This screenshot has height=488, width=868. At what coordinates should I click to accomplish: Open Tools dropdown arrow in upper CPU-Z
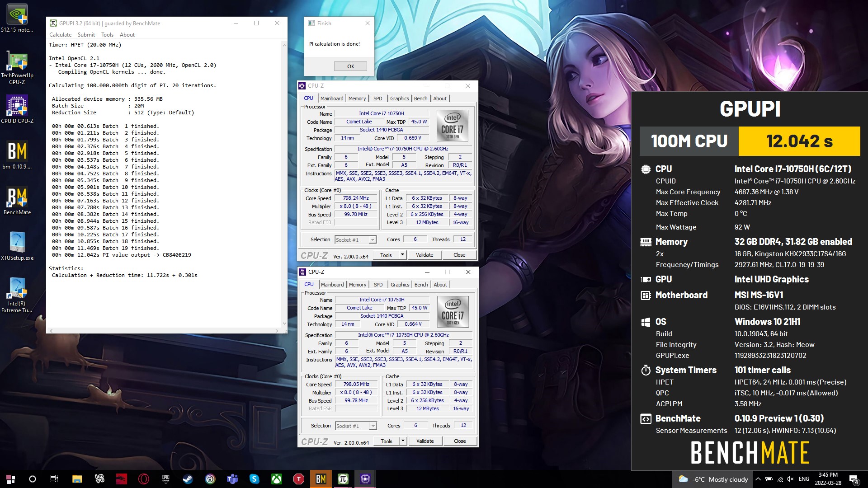[402, 255]
